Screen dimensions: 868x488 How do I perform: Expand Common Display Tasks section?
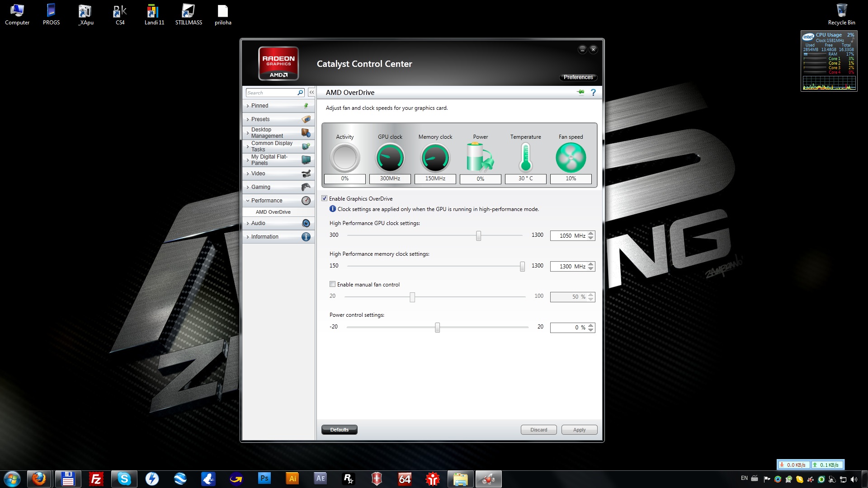[278, 146]
